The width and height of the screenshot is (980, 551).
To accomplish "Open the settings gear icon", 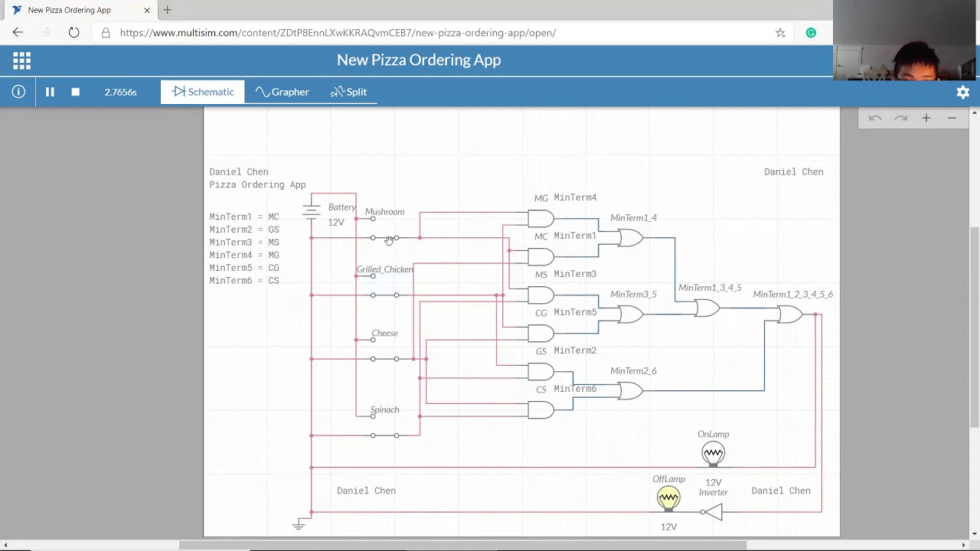I will point(963,92).
